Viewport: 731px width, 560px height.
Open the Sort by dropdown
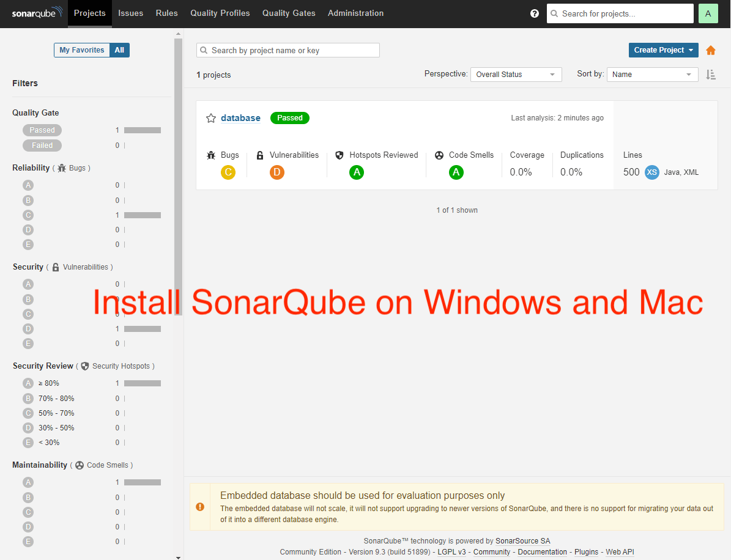[651, 74]
